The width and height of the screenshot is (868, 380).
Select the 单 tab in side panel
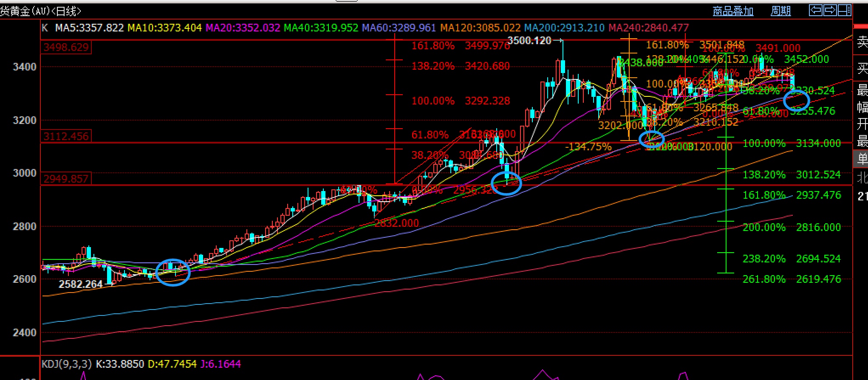pyautogui.click(x=862, y=159)
